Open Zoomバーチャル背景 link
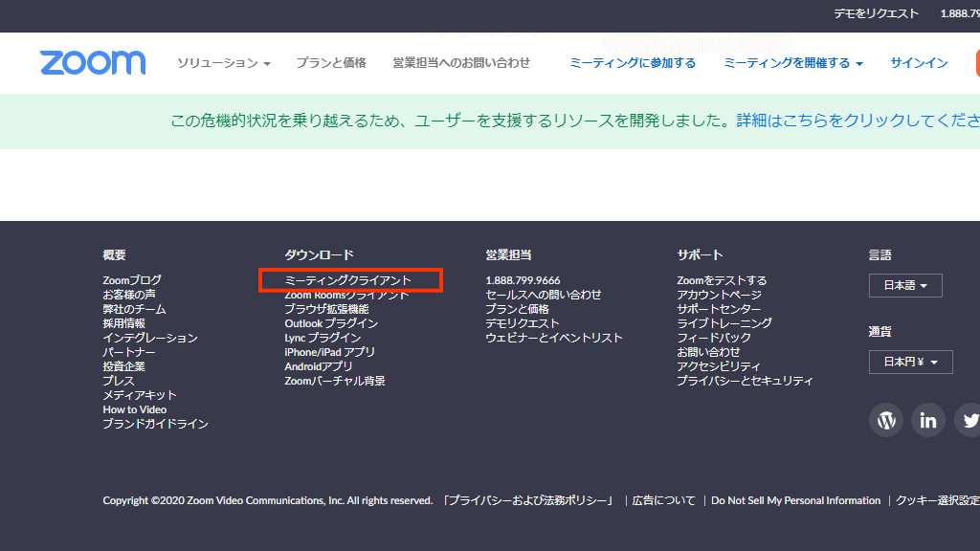The width and height of the screenshot is (980, 551). tap(334, 381)
